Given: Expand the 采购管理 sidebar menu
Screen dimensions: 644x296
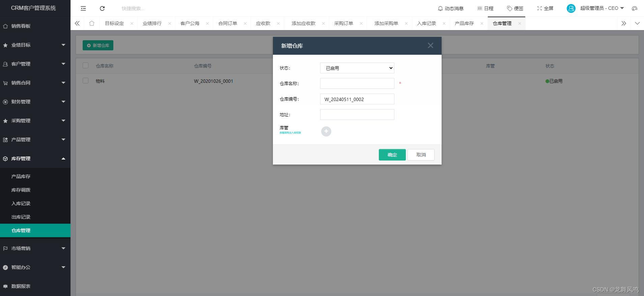Looking at the screenshot, I should [35, 121].
